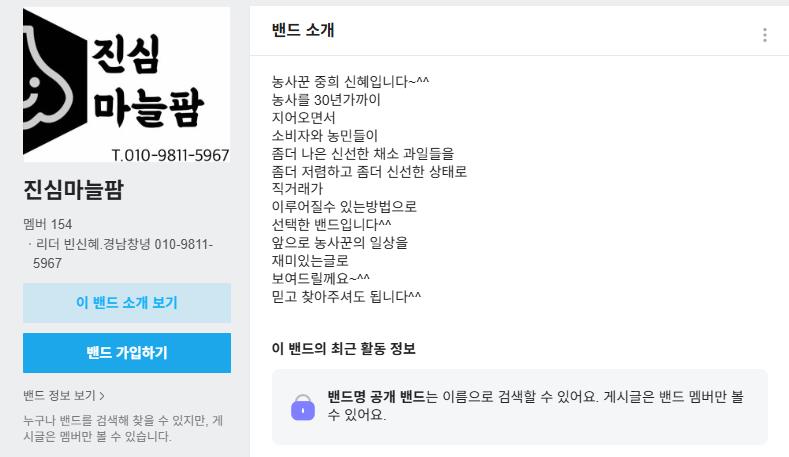This screenshot has width=789, height=457.
Task: Click the bold 밴드명 공개 밴드 text
Action: point(376,397)
